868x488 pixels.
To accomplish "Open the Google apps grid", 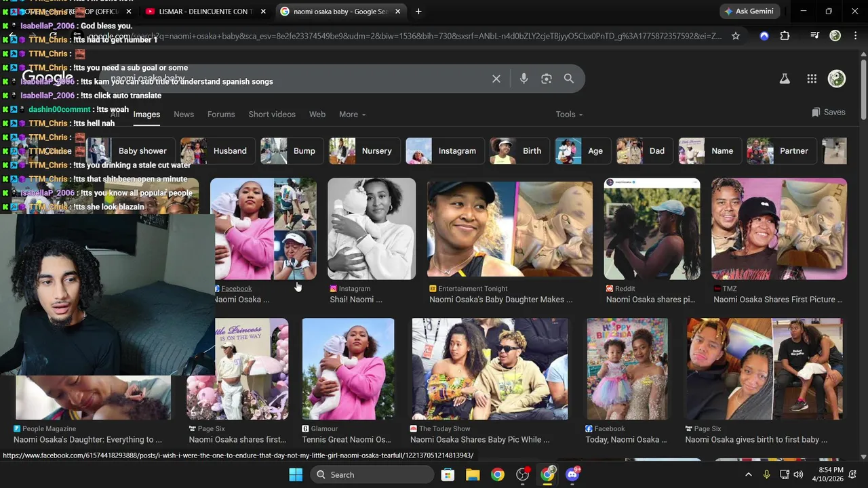I will coord(812,79).
